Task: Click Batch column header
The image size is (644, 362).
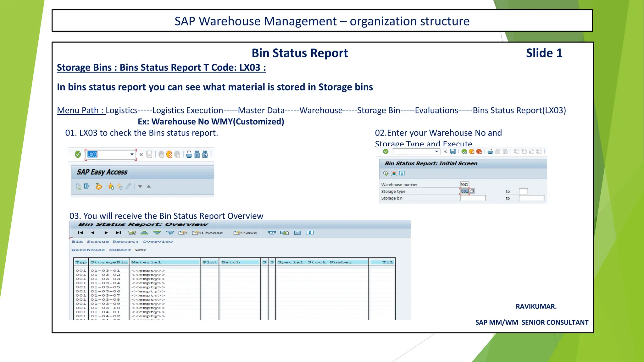Action: (240, 262)
